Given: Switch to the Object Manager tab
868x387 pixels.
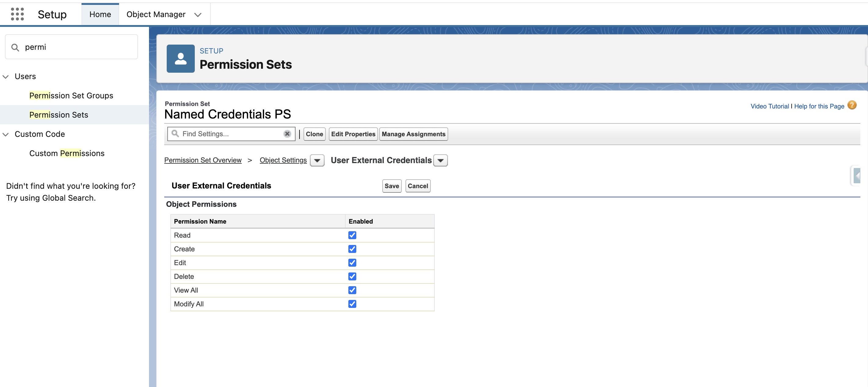Looking at the screenshot, I should pyautogui.click(x=156, y=14).
